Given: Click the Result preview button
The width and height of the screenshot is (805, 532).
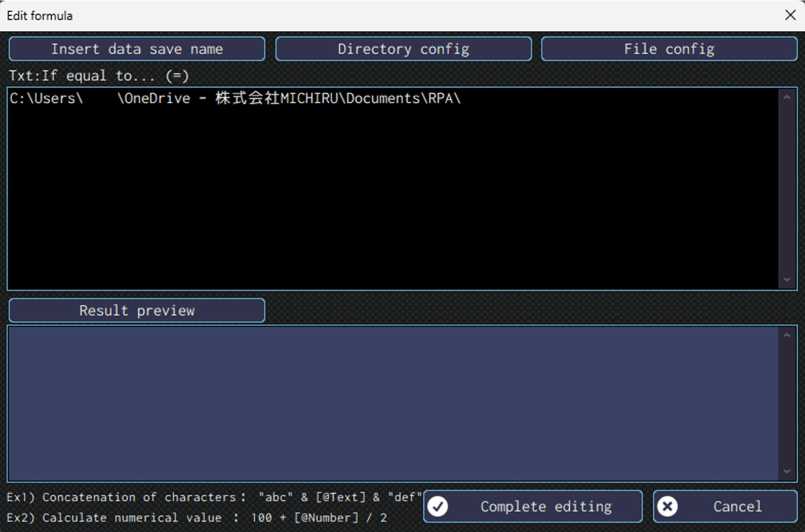Looking at the screenshot, I should click(137, 311).
